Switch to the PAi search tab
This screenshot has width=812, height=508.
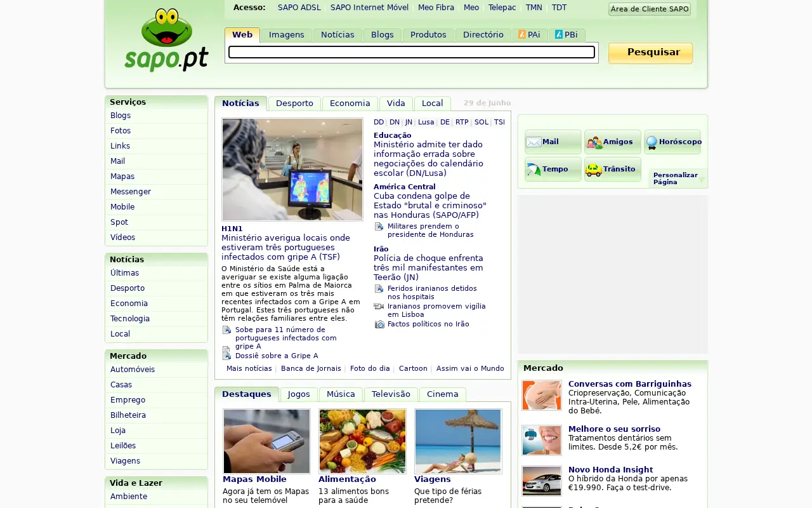(530, 35)
